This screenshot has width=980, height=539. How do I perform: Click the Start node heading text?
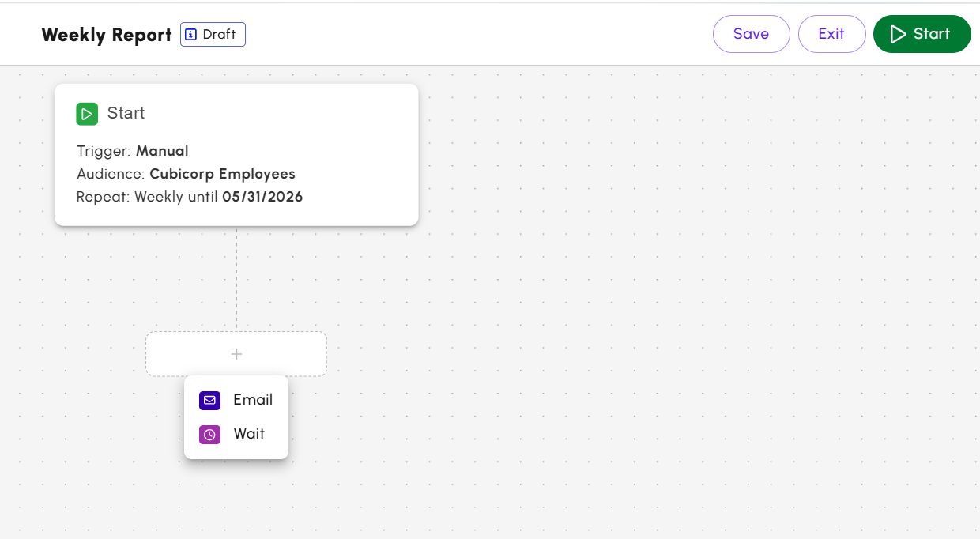coord(126,113)
